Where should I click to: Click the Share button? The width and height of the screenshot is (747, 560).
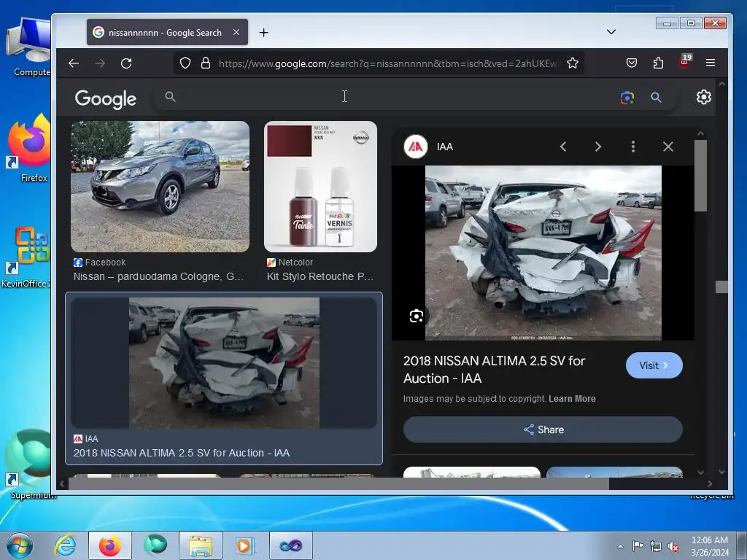point(543,429)
